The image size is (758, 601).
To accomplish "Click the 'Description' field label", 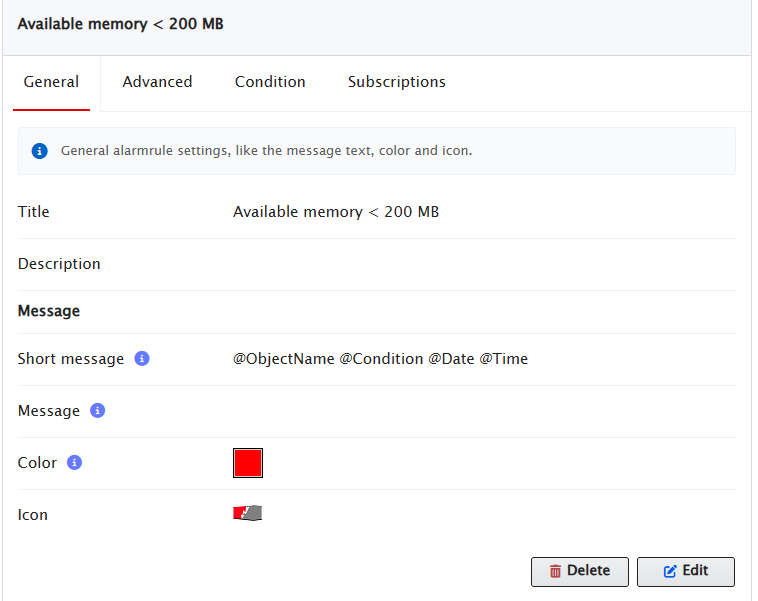I will pos(59,264).
